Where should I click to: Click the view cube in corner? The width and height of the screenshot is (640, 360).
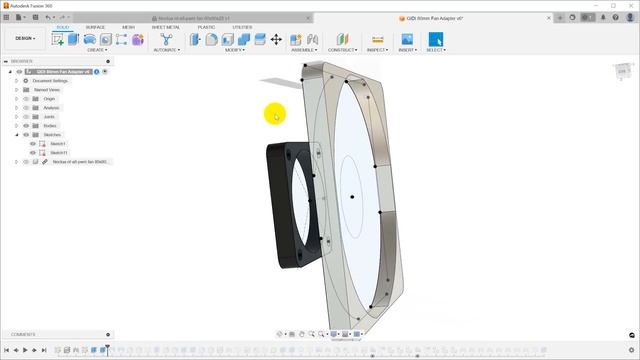coord(623,71)
